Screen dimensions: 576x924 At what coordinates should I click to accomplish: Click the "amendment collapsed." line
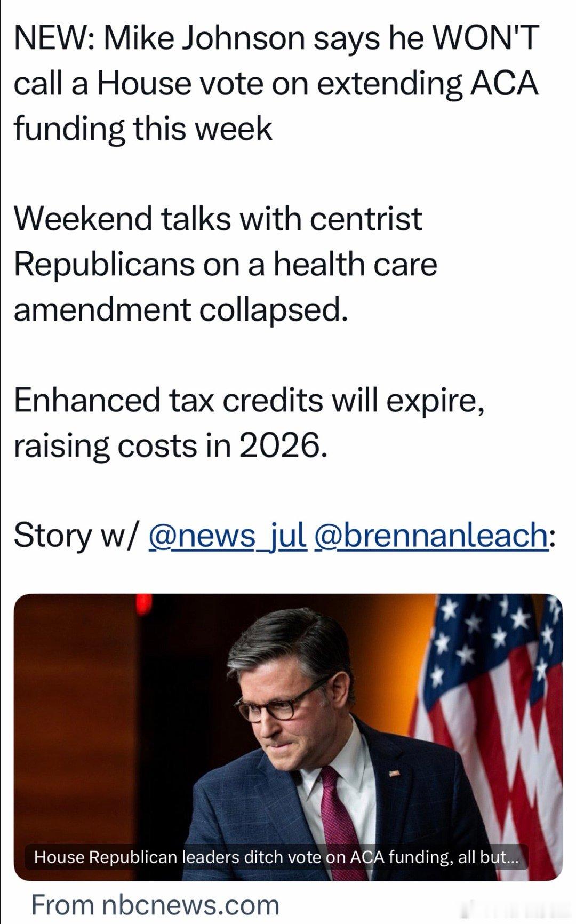181,309
